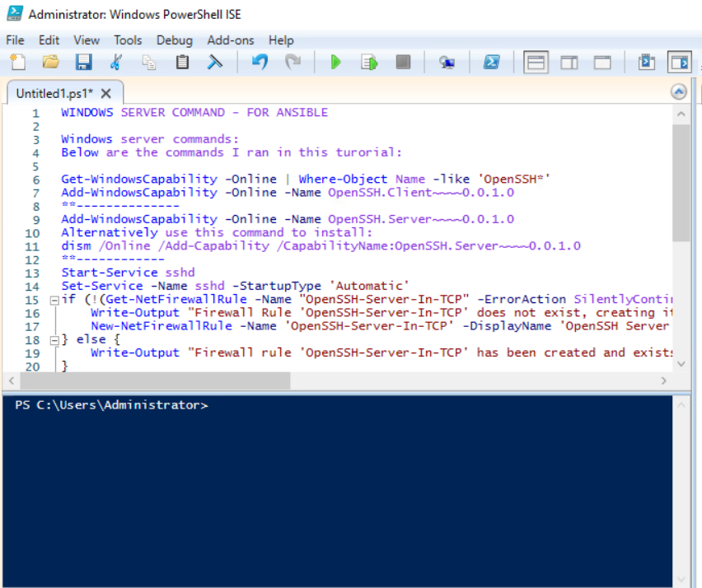Click 'Start-Service sshd' on line 13
The image size is (702, 588).
click(x=128, y=273)
